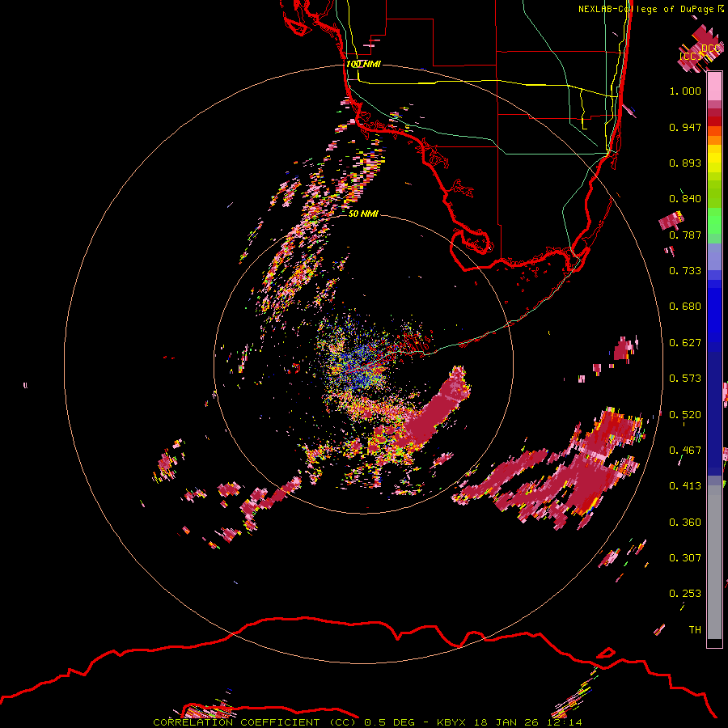Select the 0.520 scale value
728x728 pixels.
[x=685, y=415]
